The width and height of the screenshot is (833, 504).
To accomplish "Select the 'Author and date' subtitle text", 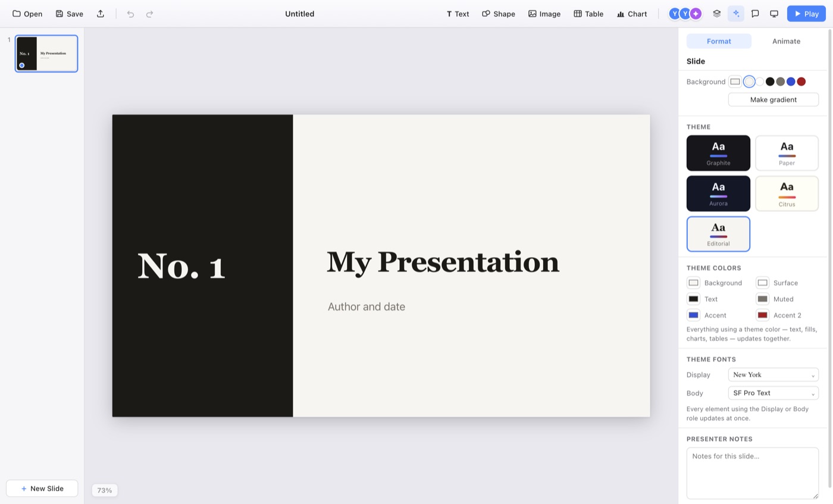I will pyautogui.click(x=367, y=306).
